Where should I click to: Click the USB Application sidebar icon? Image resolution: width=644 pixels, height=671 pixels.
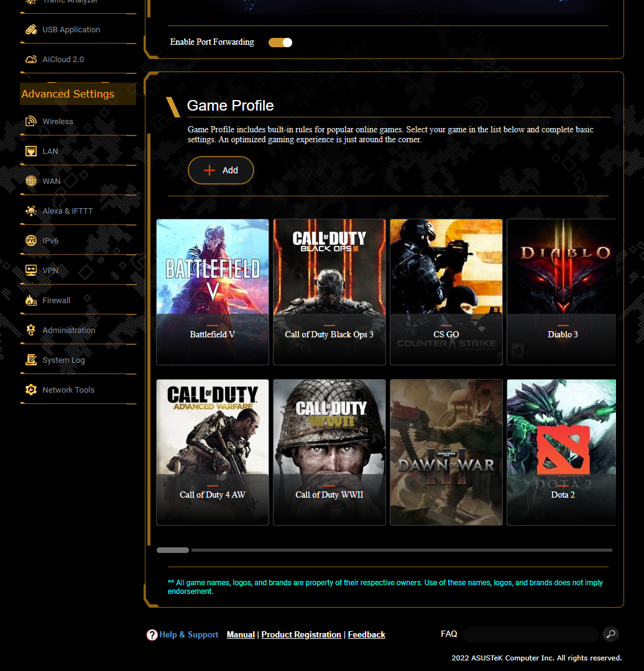(x=31, y=30)
